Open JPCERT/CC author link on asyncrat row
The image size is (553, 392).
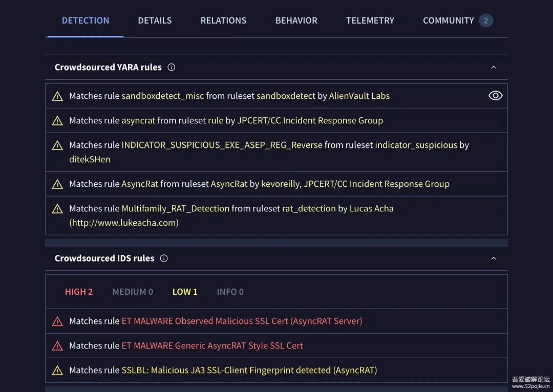coord(310,121)
